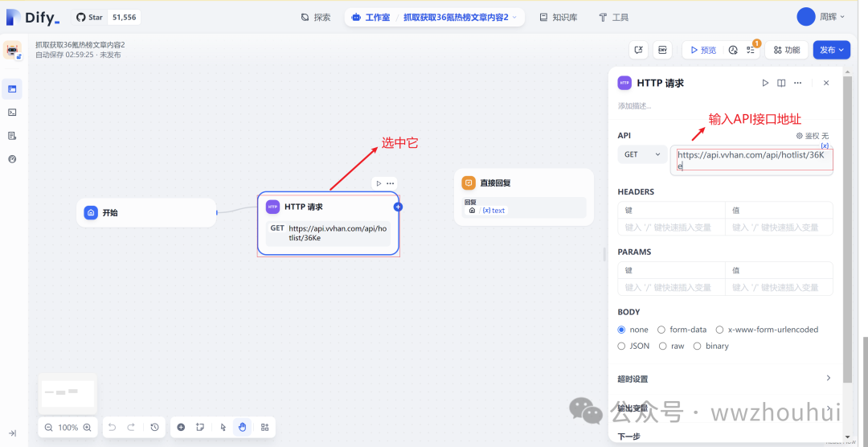
Task: Zoom in with the plus magnifier
Action: click(87, 427)
